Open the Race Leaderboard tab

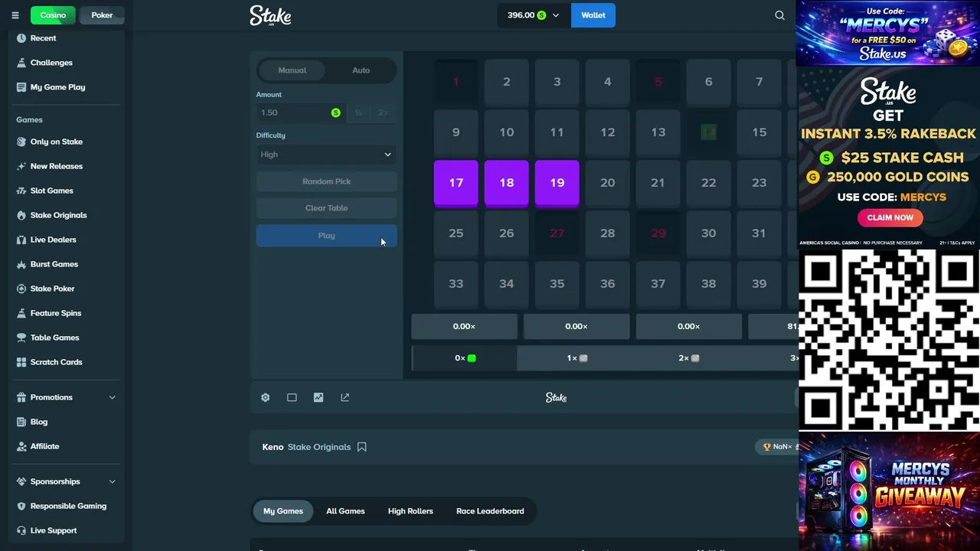[490, 511]
